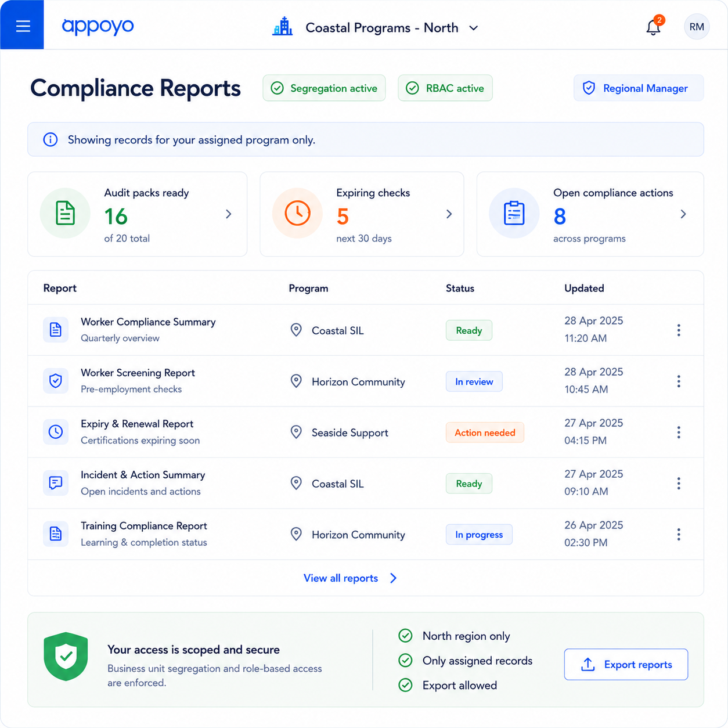Screen dimensions: 728x728
Task: Click the info icon in the banner
Action: [x=51, y=139]
